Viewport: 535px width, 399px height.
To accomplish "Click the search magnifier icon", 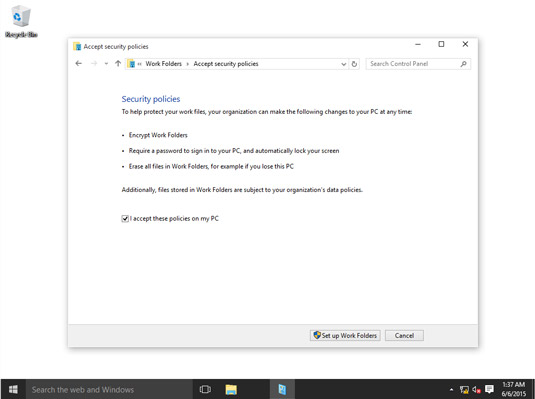I will point(463,64).
